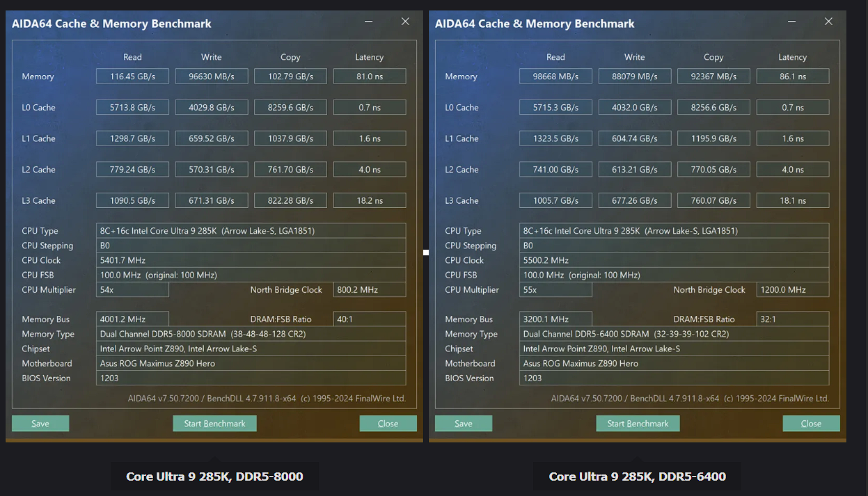
Task: Click the Core Ultra 9 285K, DDR5-8000 caption
Action: pyautogui.click(x=214, y=477)
